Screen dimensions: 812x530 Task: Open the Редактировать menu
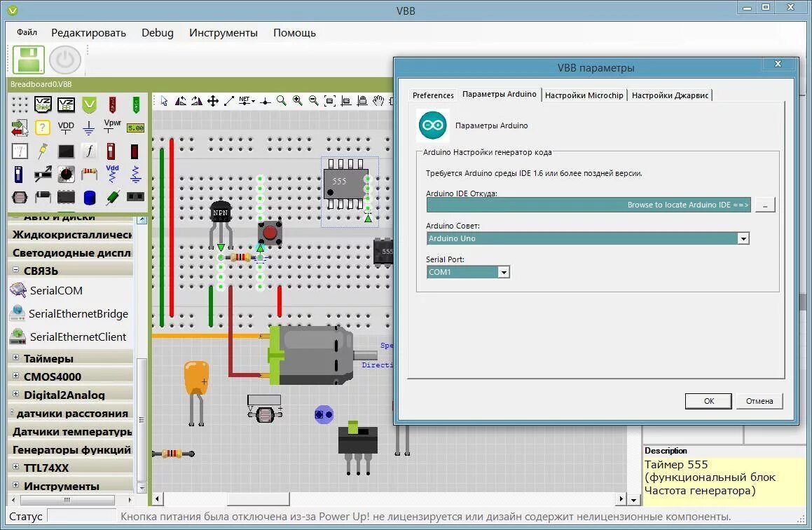(x=88, y=33)
